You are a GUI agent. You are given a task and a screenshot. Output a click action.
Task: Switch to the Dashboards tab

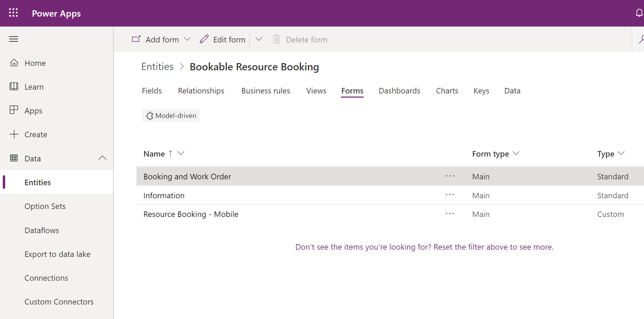click(x=399, y=91)
